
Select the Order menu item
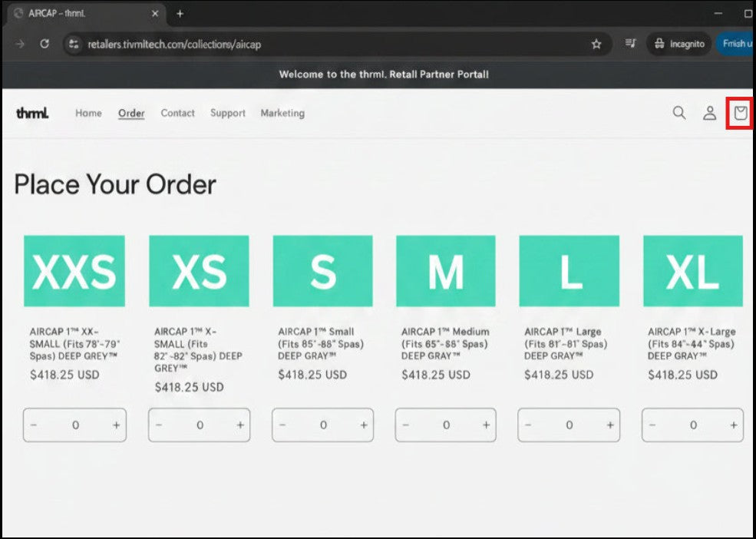131,113
